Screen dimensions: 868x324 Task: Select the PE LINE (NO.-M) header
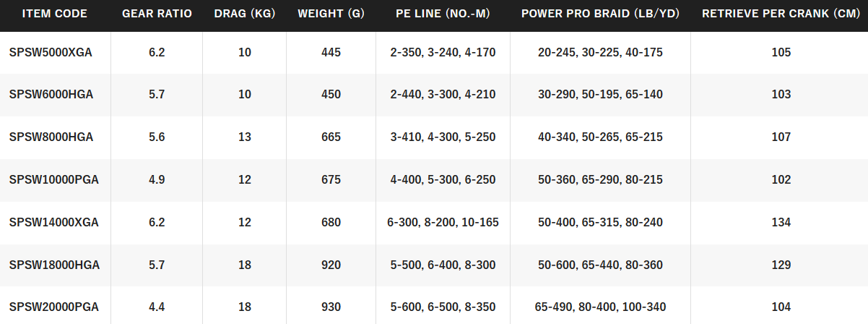pos(443,14)
